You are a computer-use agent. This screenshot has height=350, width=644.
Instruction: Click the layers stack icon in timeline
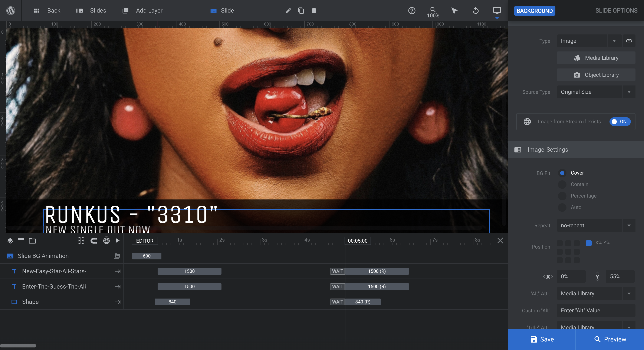click(10, 241)
